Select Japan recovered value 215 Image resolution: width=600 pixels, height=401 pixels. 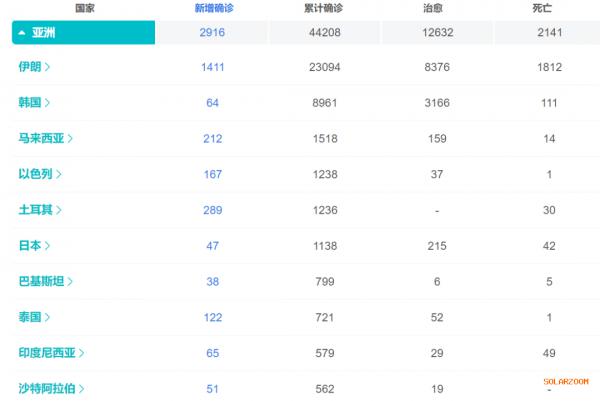pyautogui.click(x=437, y=246)
